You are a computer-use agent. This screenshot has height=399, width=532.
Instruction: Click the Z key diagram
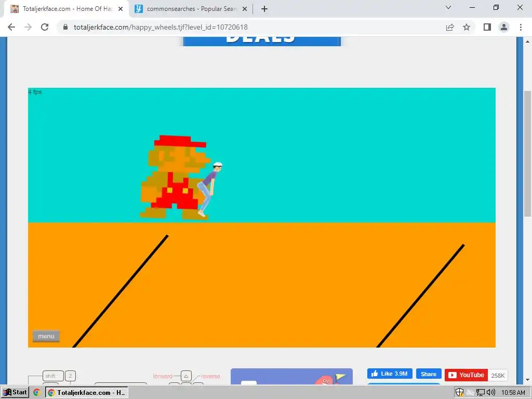tap(70, 376)
